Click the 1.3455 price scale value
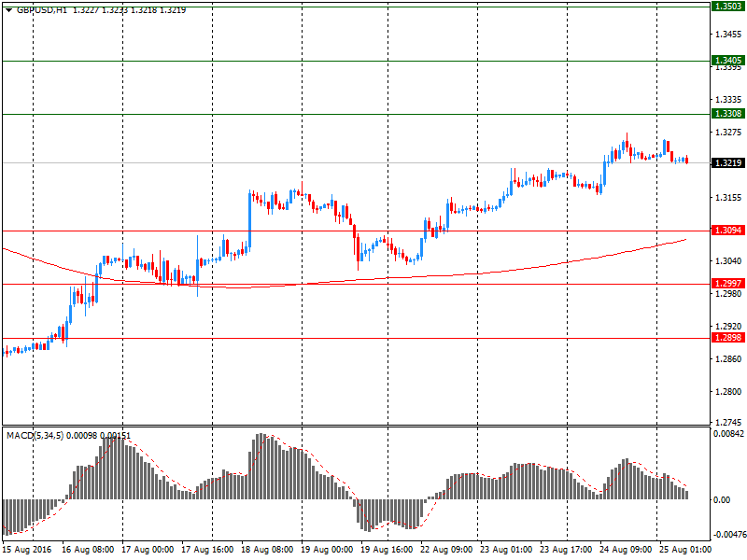 point(728,35)
